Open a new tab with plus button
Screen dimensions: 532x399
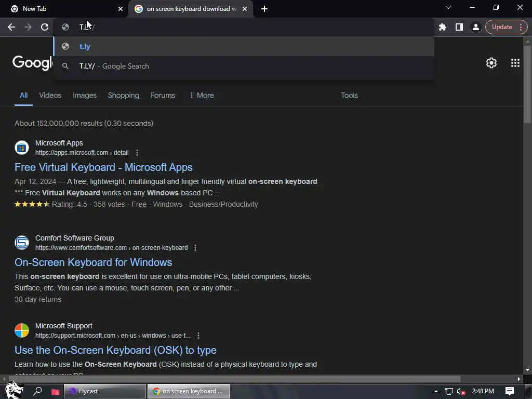264,9
